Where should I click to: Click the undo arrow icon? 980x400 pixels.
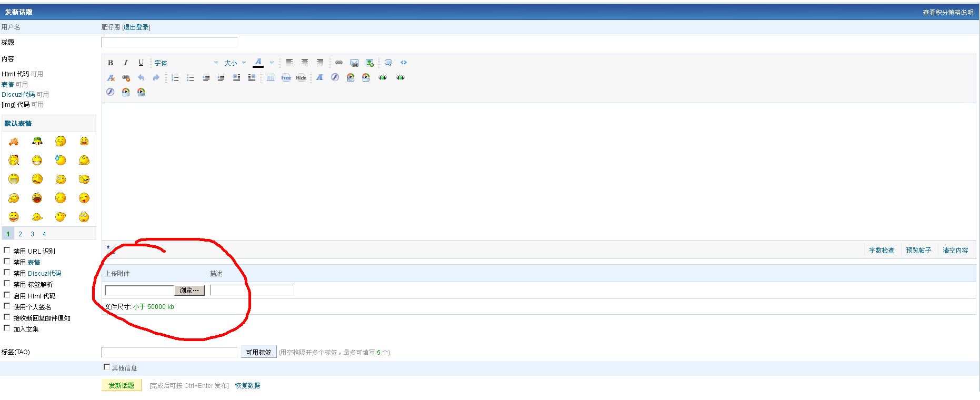click(x=141, y=77)
